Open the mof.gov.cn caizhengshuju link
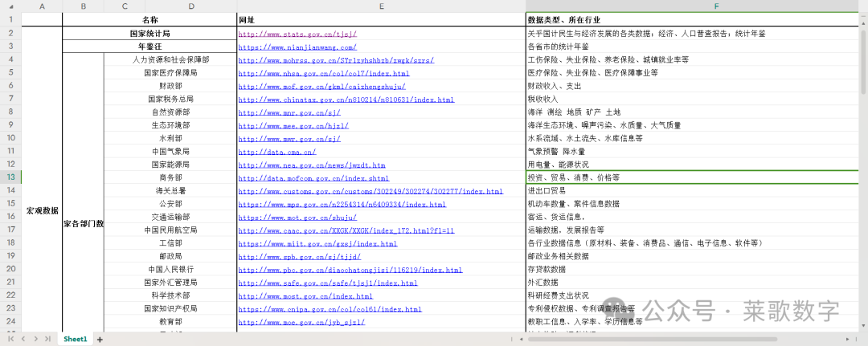Image resolution: width=868 pixels, height=346 pixels. [322, 86]
